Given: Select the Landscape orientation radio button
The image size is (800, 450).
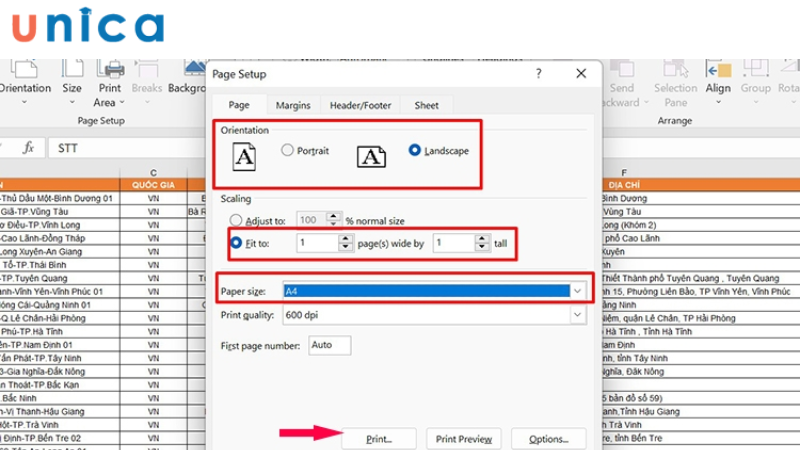Looking at the screenshot, I should 414,150.
